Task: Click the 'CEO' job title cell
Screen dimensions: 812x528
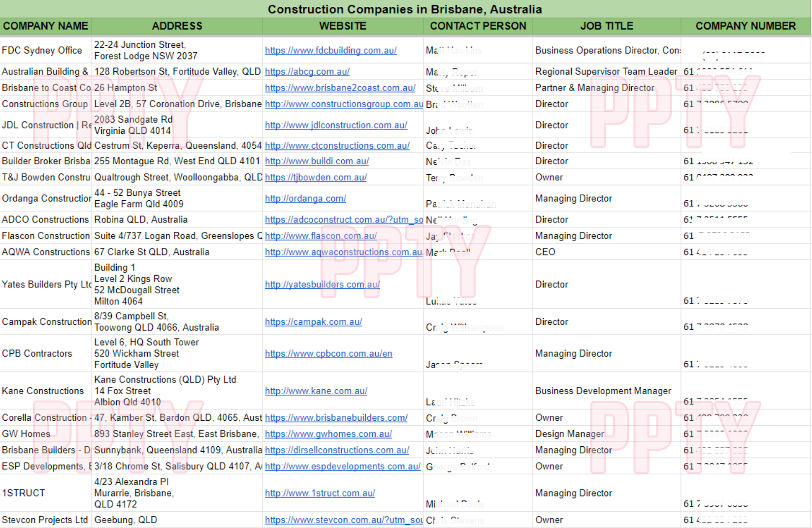Action: pos(607,252)
